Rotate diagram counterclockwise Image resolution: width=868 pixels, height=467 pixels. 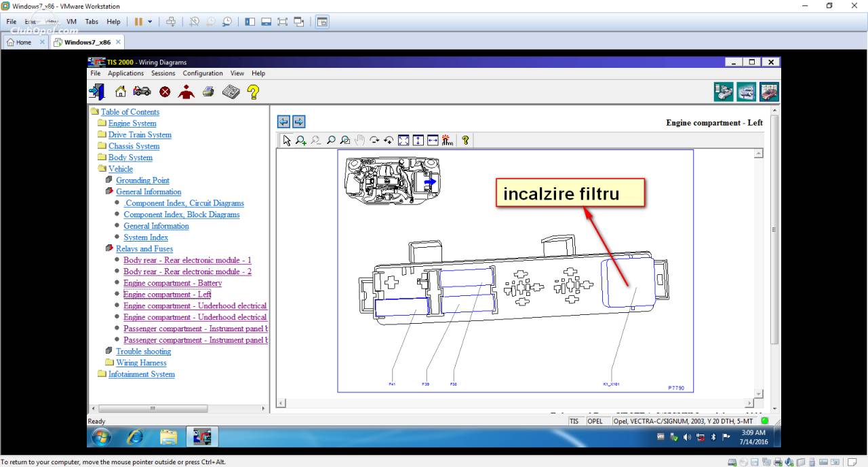389,141
